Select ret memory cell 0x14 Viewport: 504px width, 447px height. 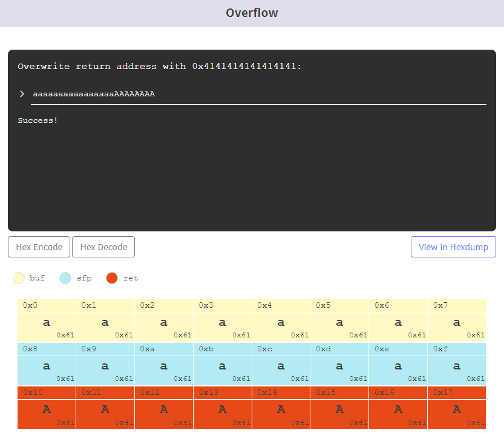[x=281, y=408]
